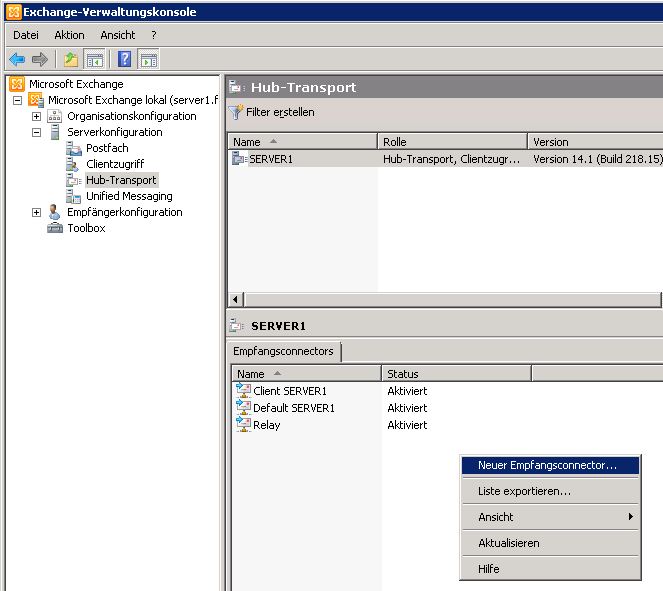
Task: Click the Postfach mailbox icon
Action: click(74, 148)
